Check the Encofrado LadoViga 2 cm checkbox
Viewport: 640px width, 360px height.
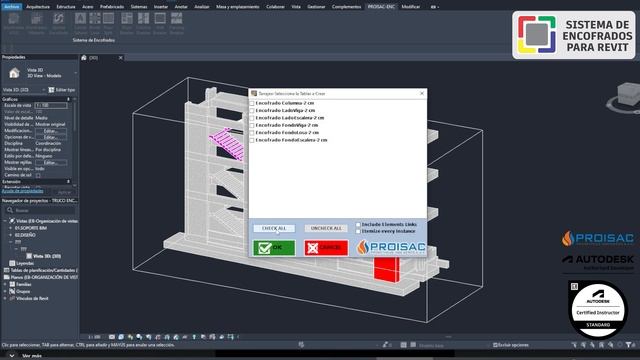pyautogui.click(x=252, y=111)
